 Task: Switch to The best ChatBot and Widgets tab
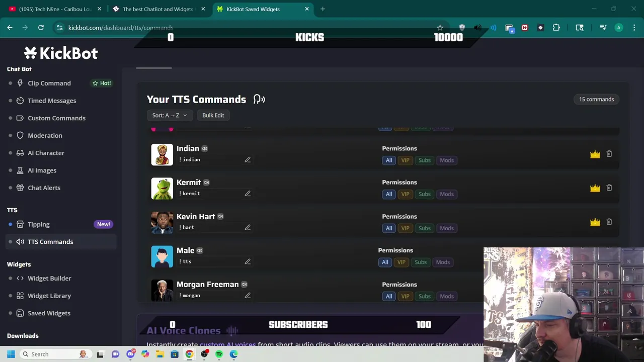click(158, 9)
